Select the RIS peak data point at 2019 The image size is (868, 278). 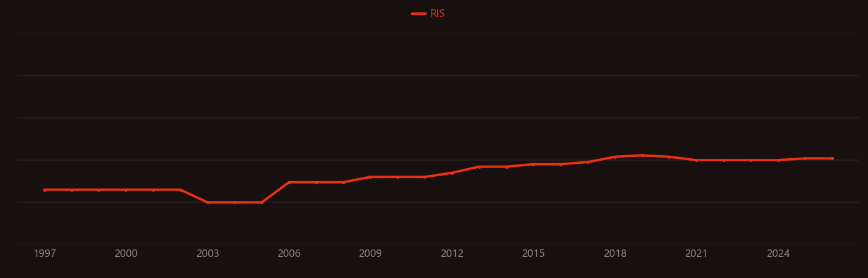642,155
